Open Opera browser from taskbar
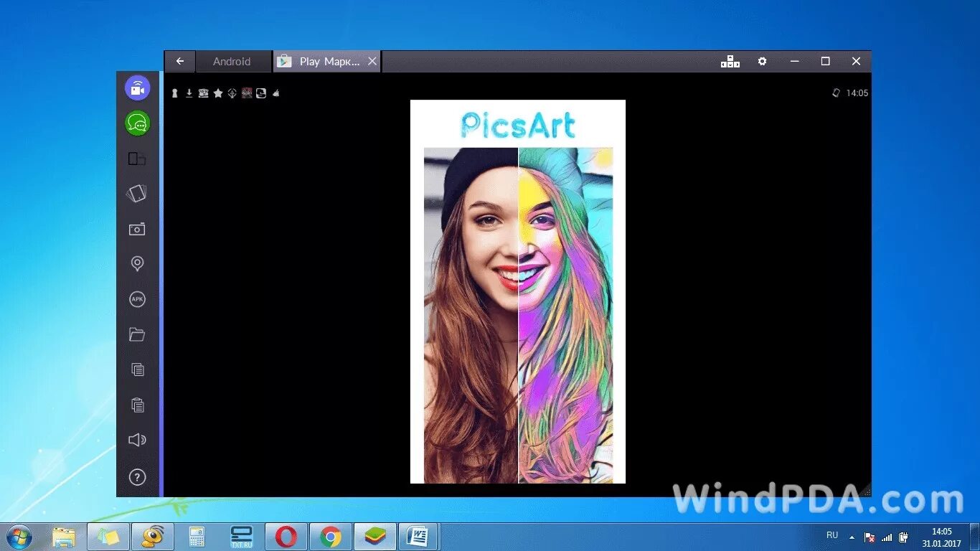 click(286, 537)
